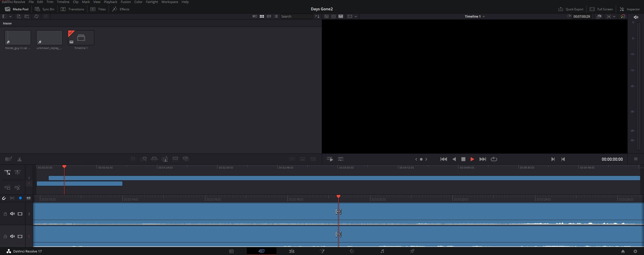Open the Trim menu
The height and width of the screenshot is (255, 644).
pyautogui.click(x=50, y=2)
